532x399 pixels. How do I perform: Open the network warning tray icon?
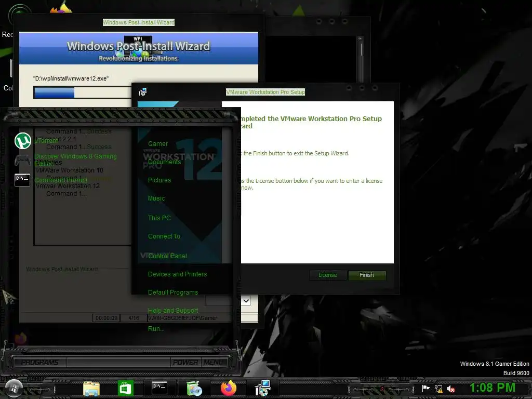tap(438, 389)
